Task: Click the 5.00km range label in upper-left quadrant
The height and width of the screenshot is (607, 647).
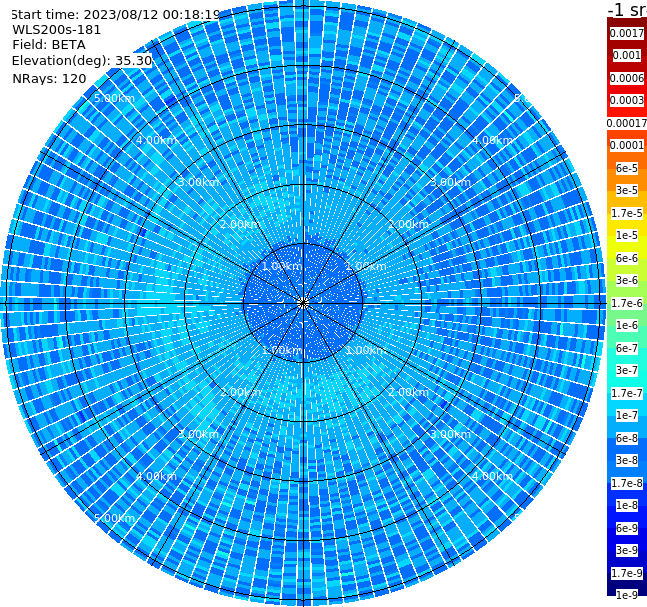Action: [114, 98]
